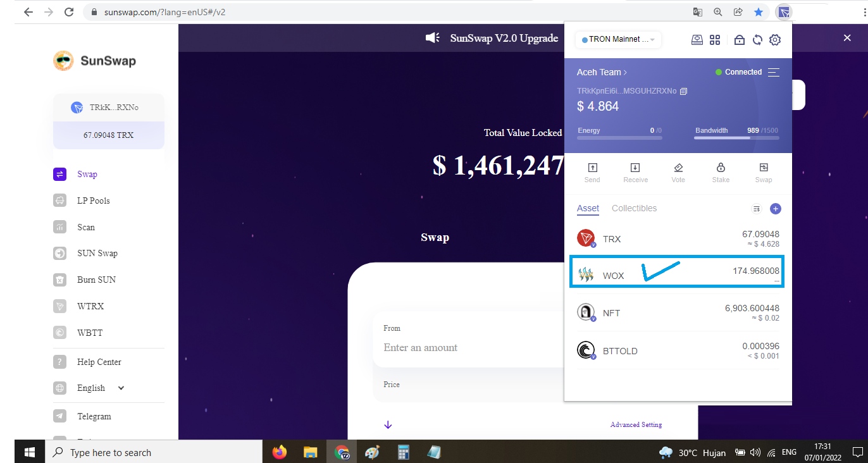This screenshot has width=868, height=463.
Task: Translate this page with the translate icon
Action: 698,12
